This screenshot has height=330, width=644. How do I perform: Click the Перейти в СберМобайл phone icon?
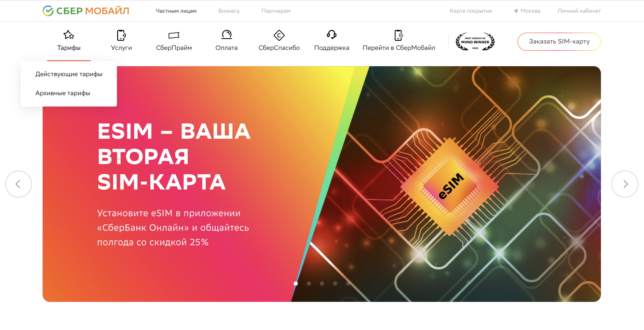(x=399, y=35)
